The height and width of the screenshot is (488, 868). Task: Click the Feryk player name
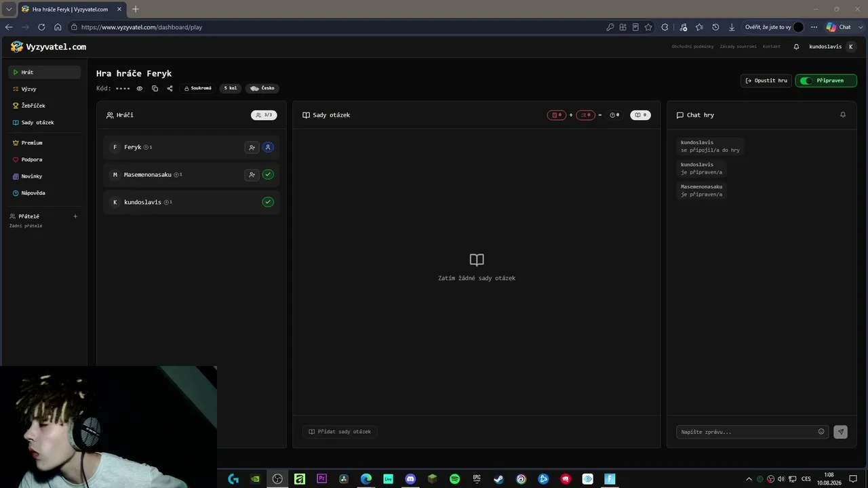(132, 147)
